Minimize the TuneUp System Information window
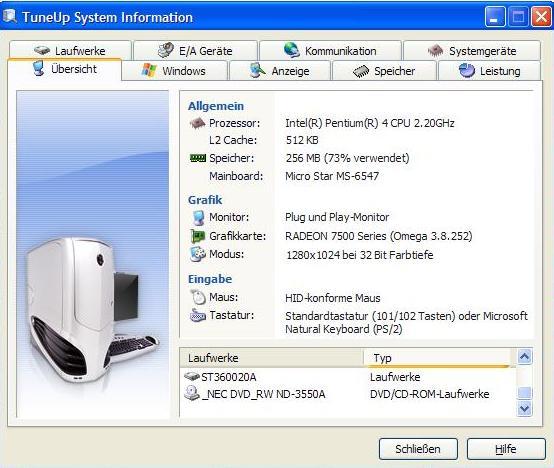The image size is (554, 468). (x=495, y=17)
